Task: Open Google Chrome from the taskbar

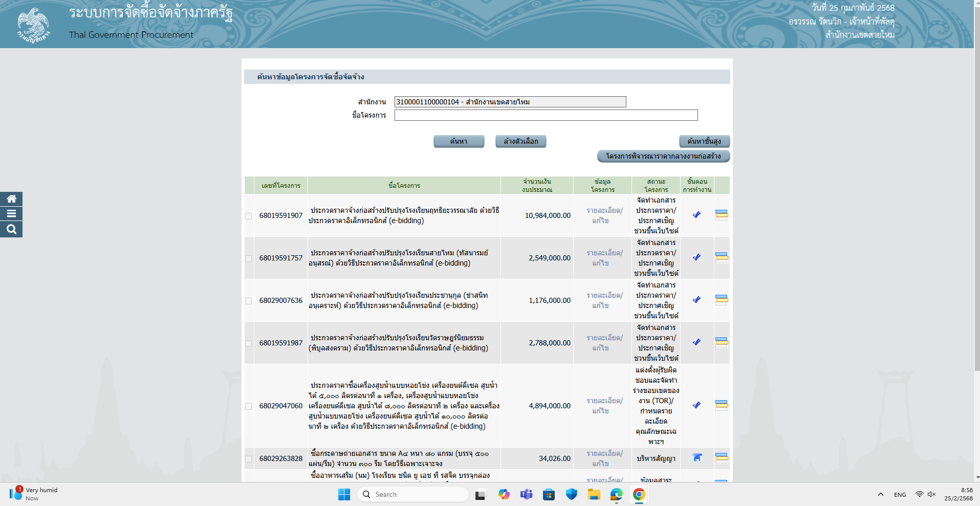Action: (x=639, y=494)
